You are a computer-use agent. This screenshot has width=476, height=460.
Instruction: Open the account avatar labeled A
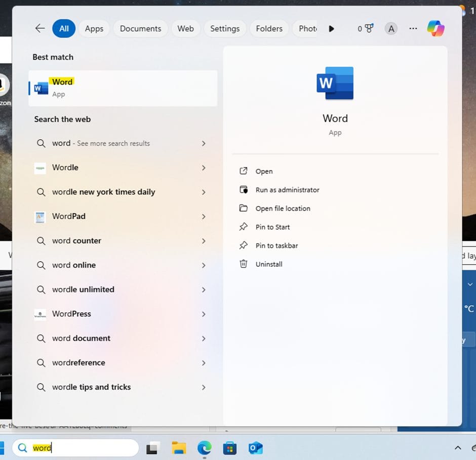(x=391, y=29)
